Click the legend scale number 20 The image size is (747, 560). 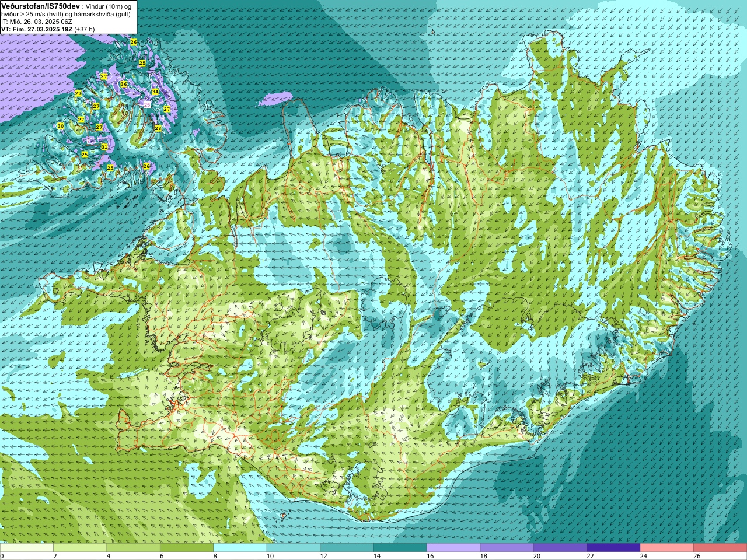point(537,556)
